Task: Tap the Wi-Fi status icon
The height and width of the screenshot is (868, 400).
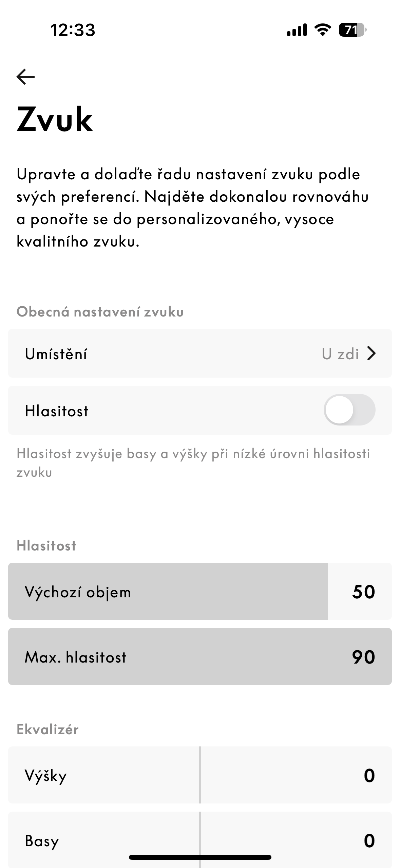Action: [323, 30]
